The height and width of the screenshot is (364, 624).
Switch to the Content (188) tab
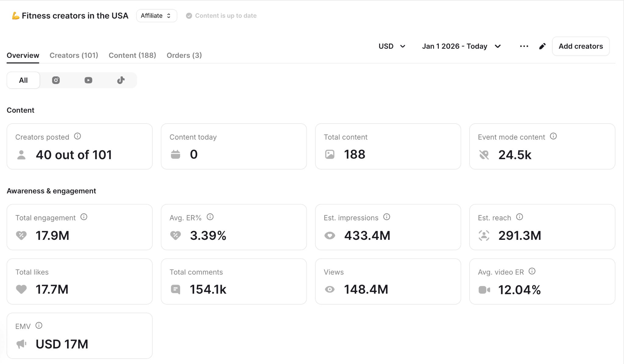(132, 55)
